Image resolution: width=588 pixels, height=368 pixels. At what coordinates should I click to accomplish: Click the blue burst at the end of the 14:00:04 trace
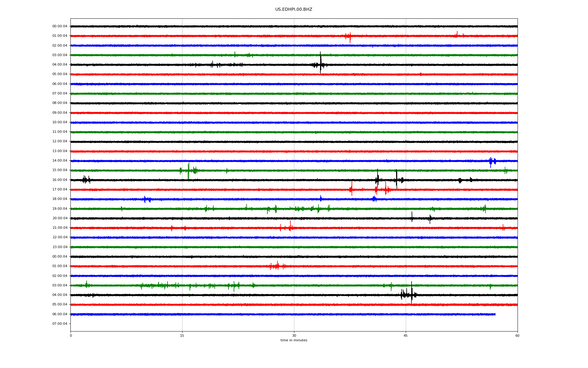492,161
